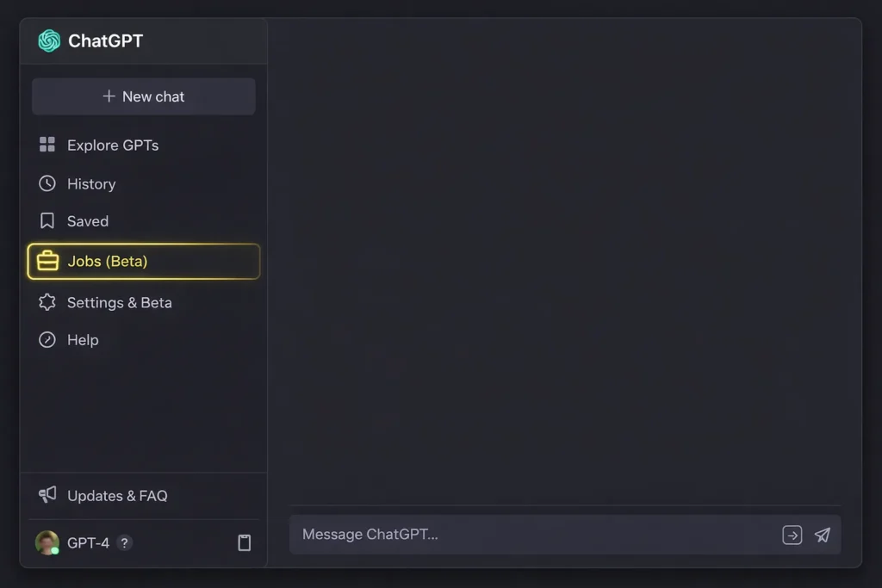Click the Help compass icon
The height and width of the screenshot is (588, 882).
pos(47,340)
